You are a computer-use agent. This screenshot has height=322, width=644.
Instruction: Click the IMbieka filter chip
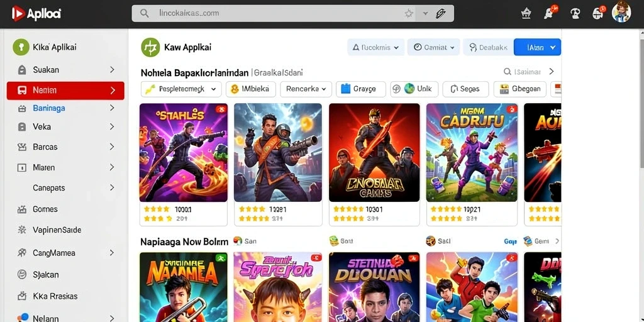point(250,89)
